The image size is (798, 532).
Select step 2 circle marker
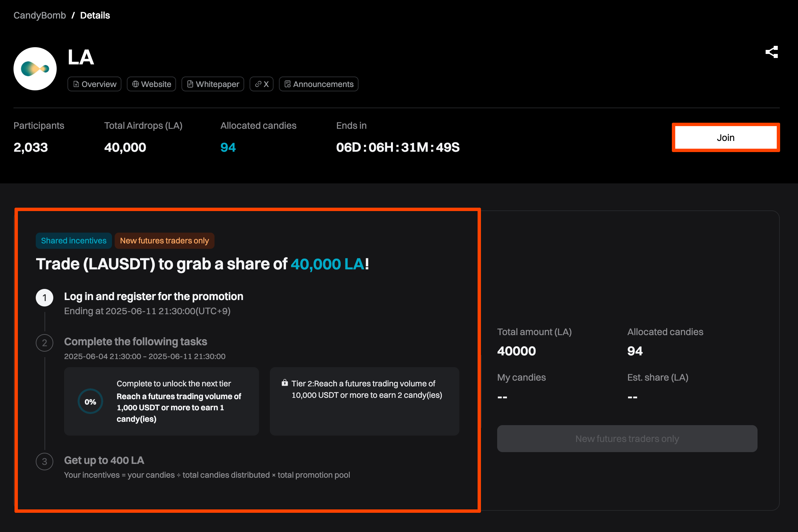[x=45, y=343]
